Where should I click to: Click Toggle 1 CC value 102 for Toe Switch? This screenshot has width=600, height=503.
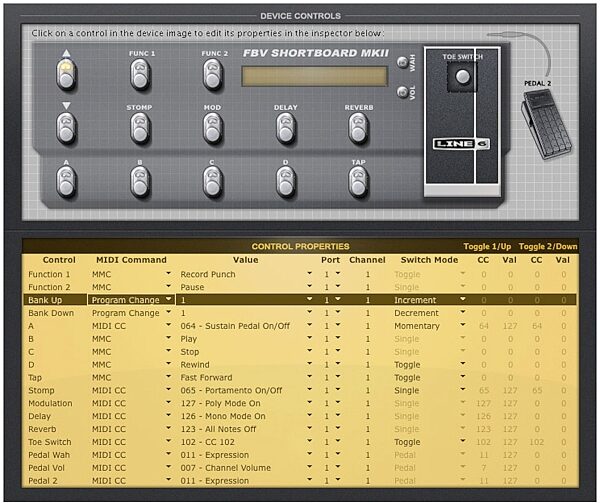pyautogui.click(x=483, y=442)
